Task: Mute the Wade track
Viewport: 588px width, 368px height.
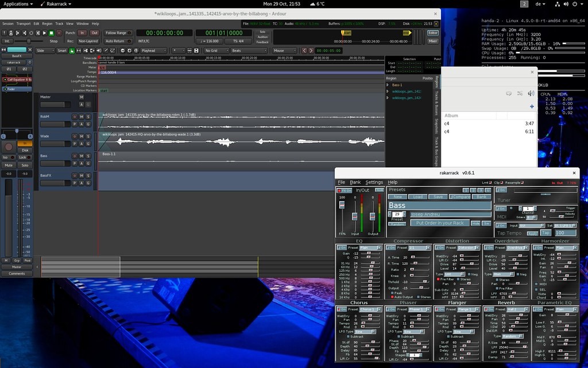Action: pos(82,136)
